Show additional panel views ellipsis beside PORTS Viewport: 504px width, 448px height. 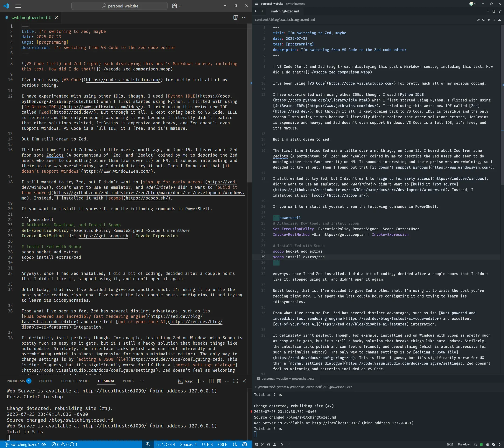[x=142, y=381]
